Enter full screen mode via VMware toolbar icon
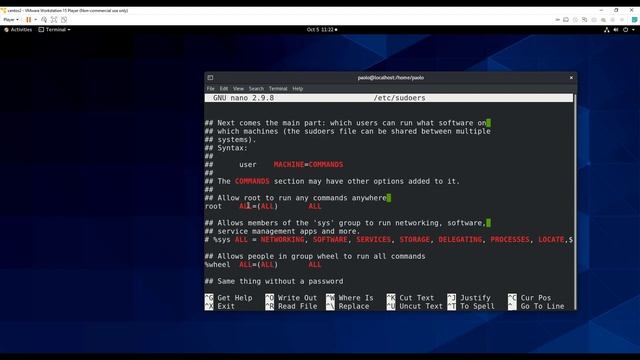Image resolution: width=640 pixels, height=360 pixels. 54,20
